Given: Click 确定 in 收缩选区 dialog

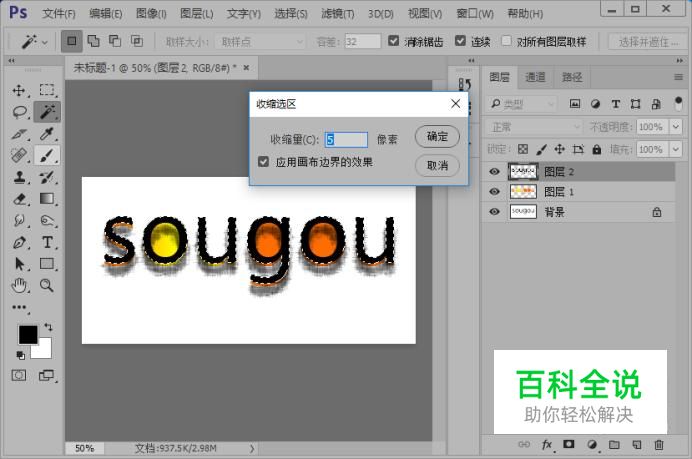Looking at the screenshot, I should coord(437,136).
